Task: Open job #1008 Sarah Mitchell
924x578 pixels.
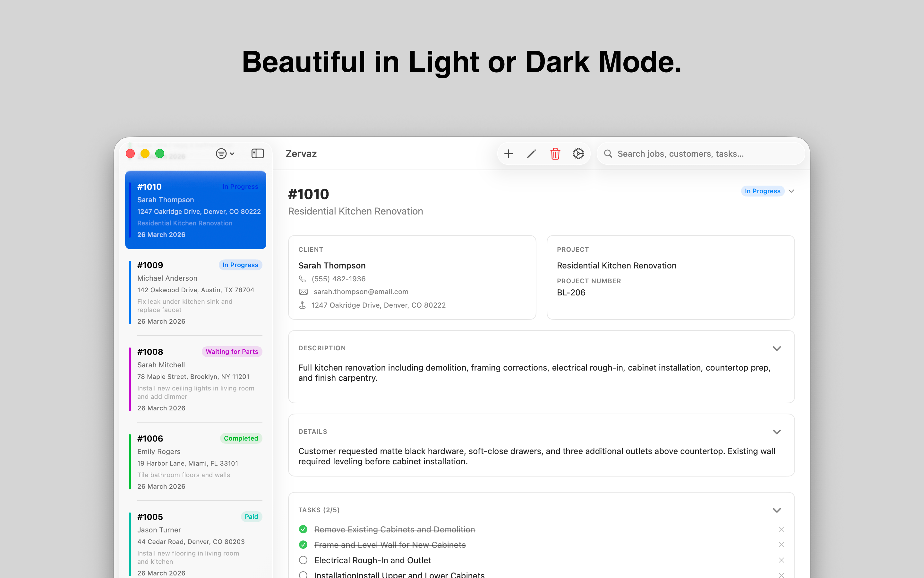Action: point(195,380)
